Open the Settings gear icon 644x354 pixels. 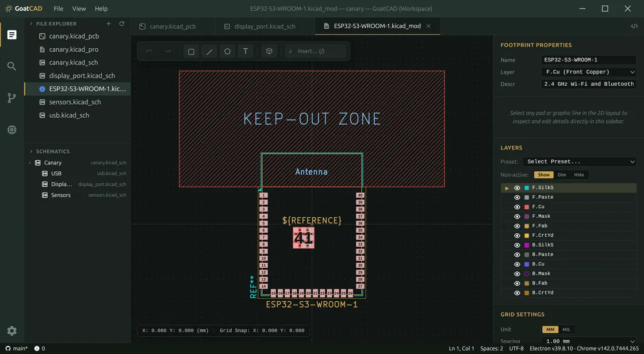pyautogui.click(x=12, y=330)
